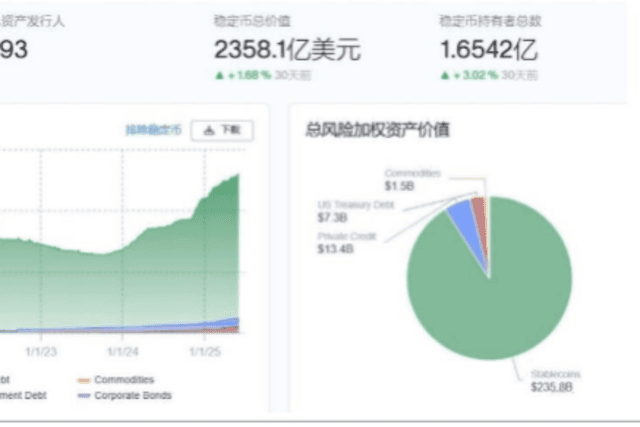
Task: Click the 下载 download button
Action: (222, 131)
